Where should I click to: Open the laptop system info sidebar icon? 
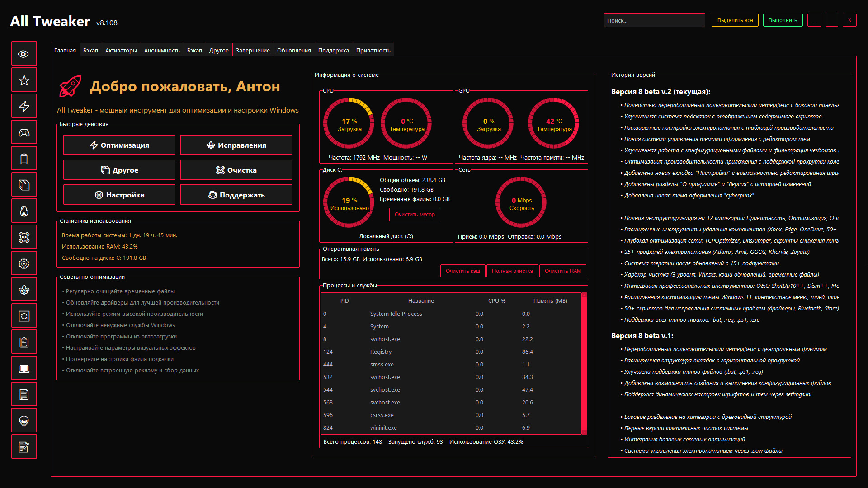click(24, 368)
